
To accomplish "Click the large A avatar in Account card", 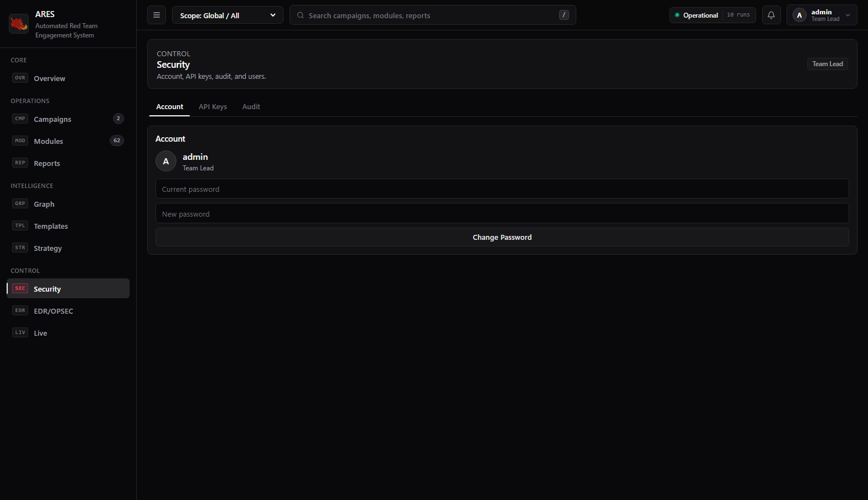I will coord(166,162).
